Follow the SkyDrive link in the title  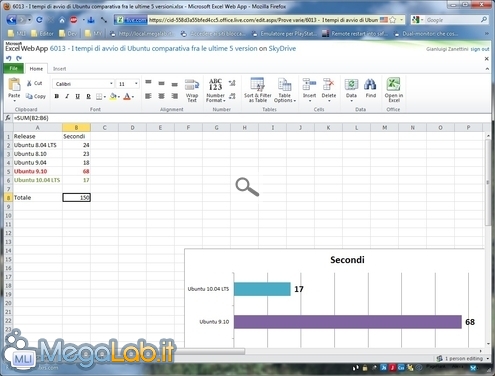tap(282, 48)
